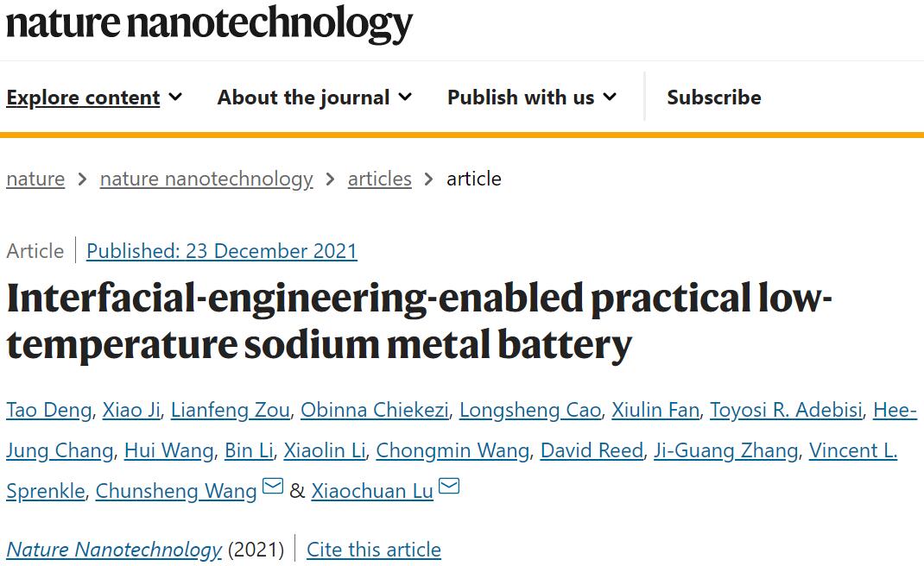Expand the Publish with us dropdown
This screenshot has height=566, width=924.
click(x=531, y=97)
